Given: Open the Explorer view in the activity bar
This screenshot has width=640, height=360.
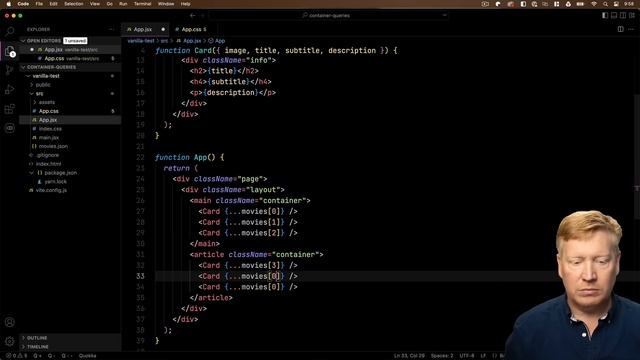Looking at the screenshot, I should pyautogui.click(x=10, y=51).
